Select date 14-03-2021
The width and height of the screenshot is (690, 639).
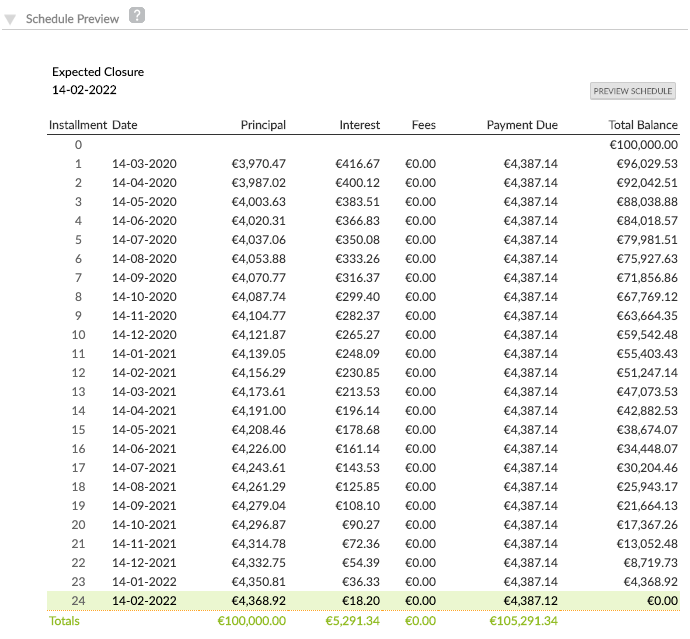point(144,392)
